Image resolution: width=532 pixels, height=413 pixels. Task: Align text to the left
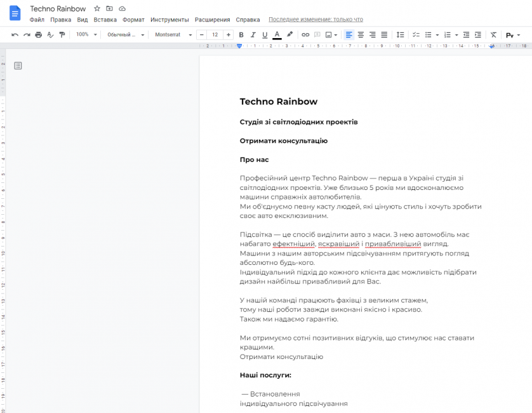point(349,35)
